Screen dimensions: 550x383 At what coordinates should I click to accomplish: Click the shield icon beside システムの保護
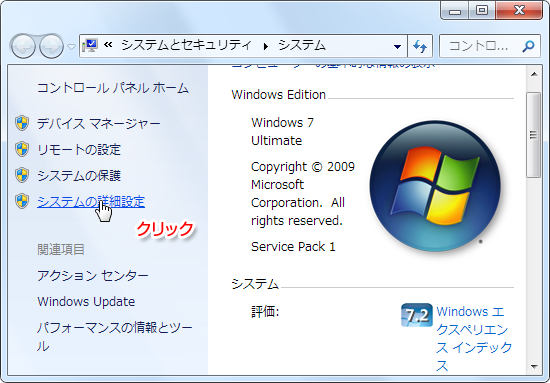point(22,175)
